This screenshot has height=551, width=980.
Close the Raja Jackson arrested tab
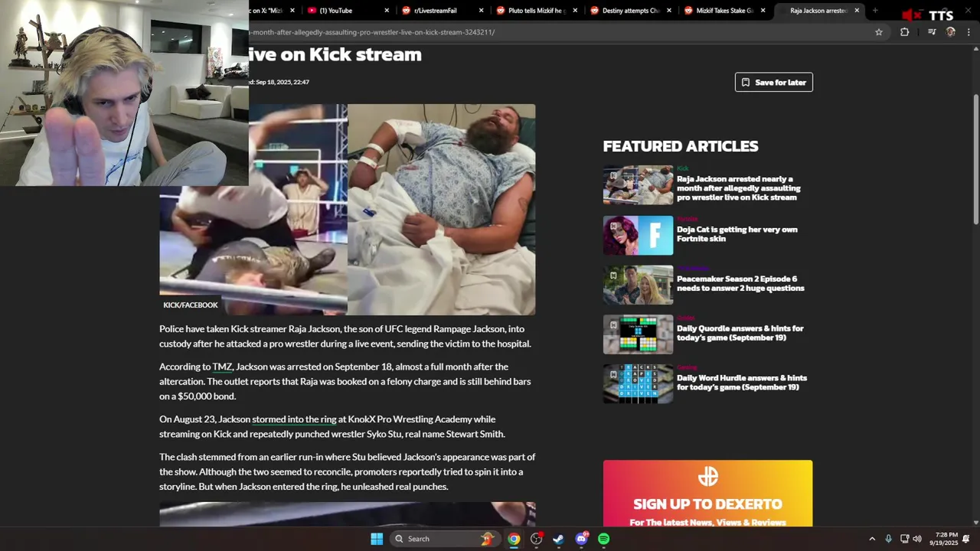(x=857, y=11)
